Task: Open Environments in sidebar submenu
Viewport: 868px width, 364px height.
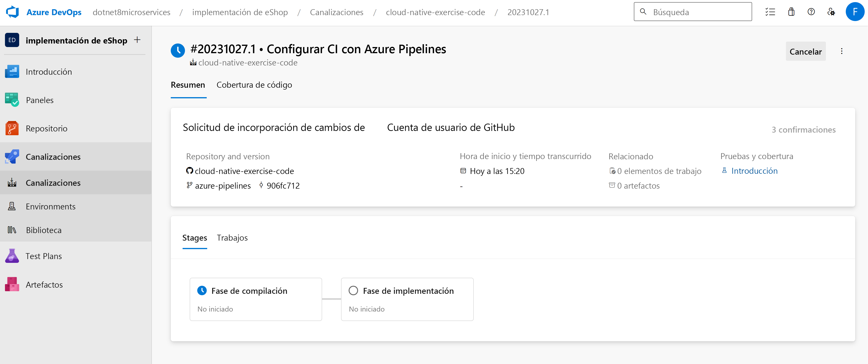Action: [x=51, y=206]
